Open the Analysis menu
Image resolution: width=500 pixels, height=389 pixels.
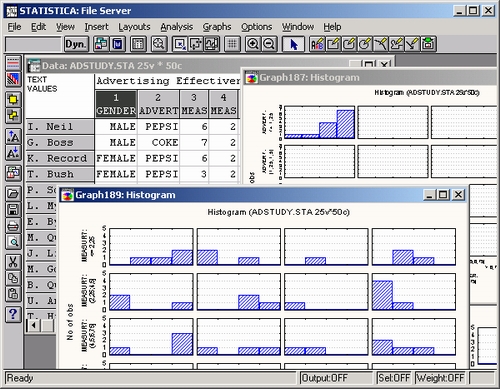[x=177, y=27]
